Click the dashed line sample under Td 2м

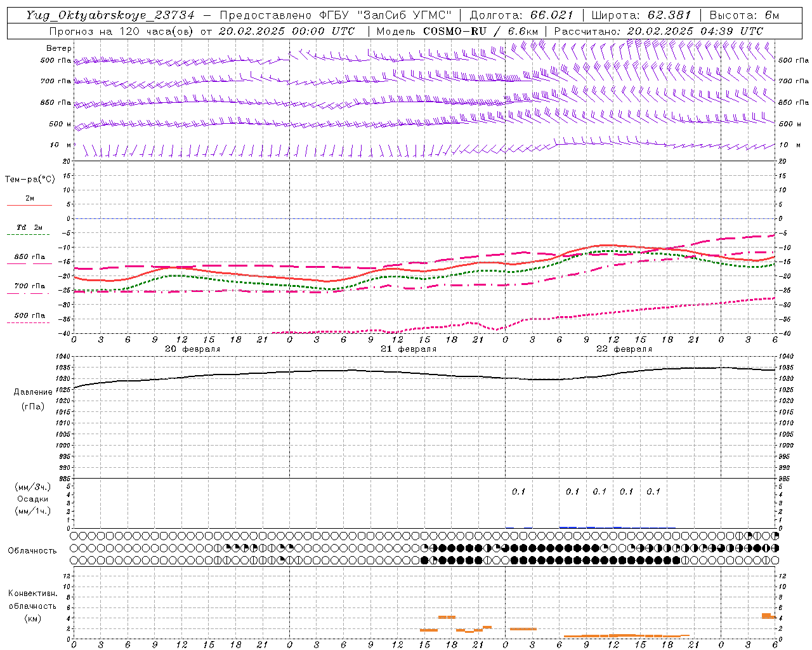(x=29, y=235)
